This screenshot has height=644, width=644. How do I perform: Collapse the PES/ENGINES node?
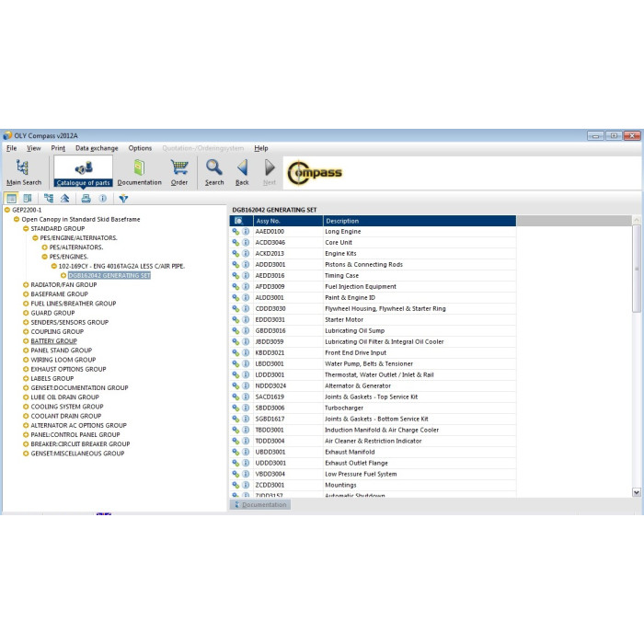(44, 257)
